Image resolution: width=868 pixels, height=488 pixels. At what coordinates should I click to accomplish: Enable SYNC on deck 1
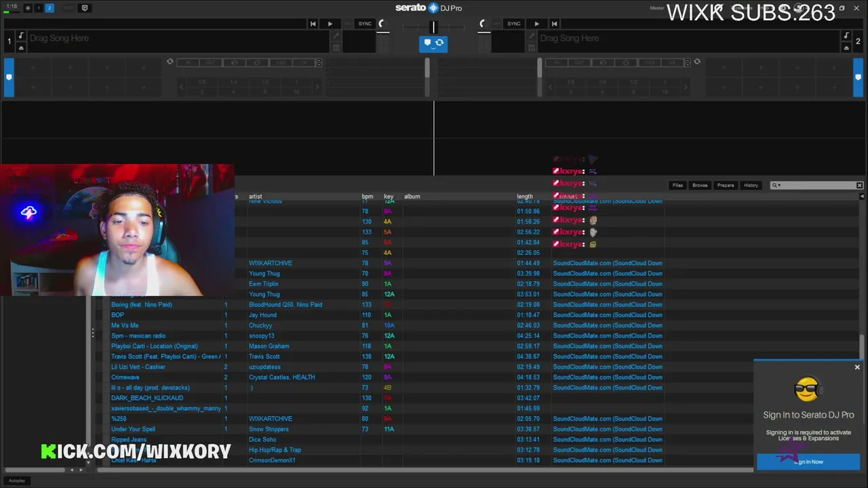[365, 24]
